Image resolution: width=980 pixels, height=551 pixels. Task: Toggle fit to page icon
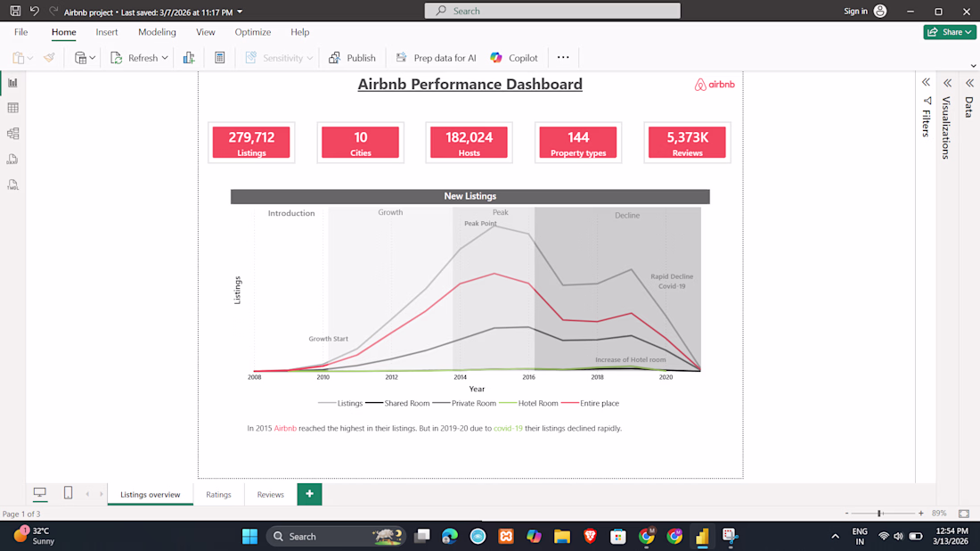[x=964, y=514]
